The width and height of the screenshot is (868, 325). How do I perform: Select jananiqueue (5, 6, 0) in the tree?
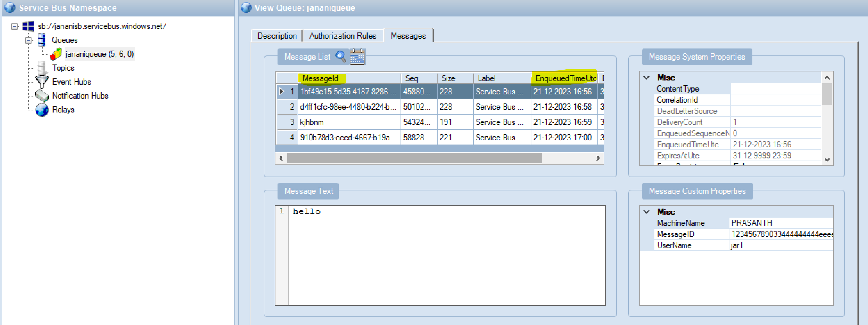click(x=99, y=54)
